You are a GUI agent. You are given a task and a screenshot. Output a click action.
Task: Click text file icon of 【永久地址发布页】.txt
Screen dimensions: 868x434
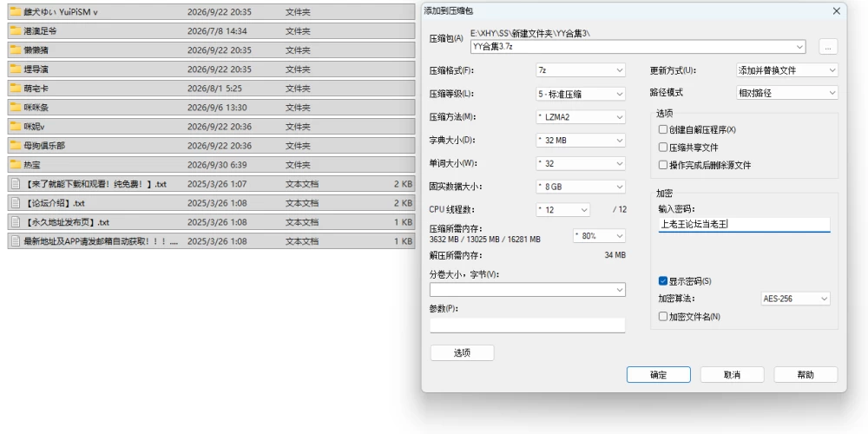[x=16, y=222]
